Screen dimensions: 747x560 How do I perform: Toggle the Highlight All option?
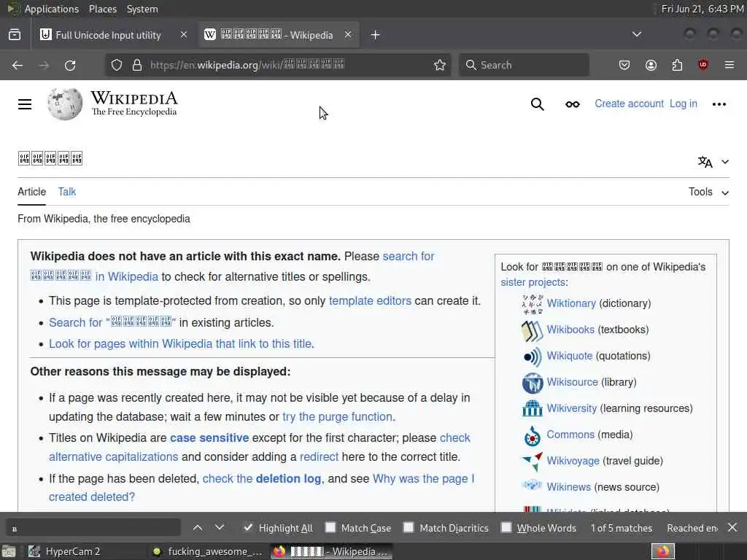tap(278, 528)
